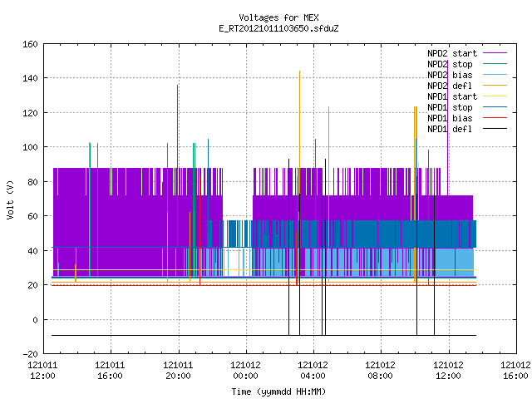Image resolution: width=532 pixels, height=399 pixels.
Task: Click the x-axis label 121011 20:00
Action: (178, 371)
